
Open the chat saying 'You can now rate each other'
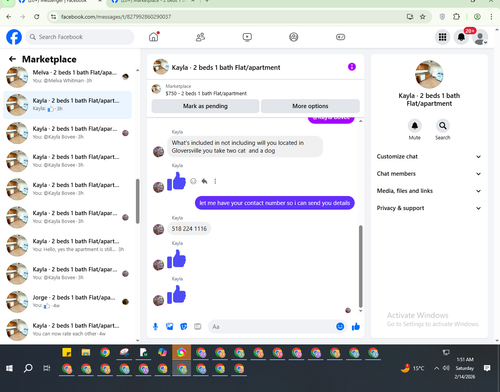[x=67, y=330]
